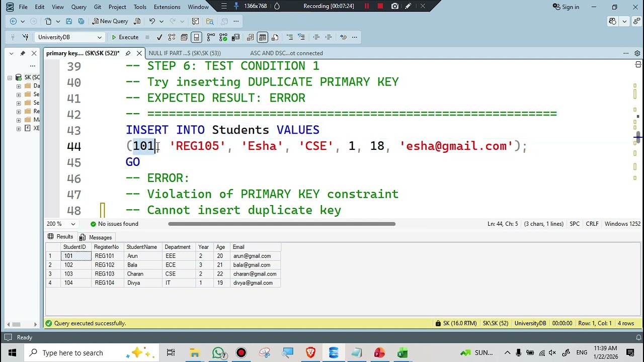Open the Query menu

tap(78, 7)
